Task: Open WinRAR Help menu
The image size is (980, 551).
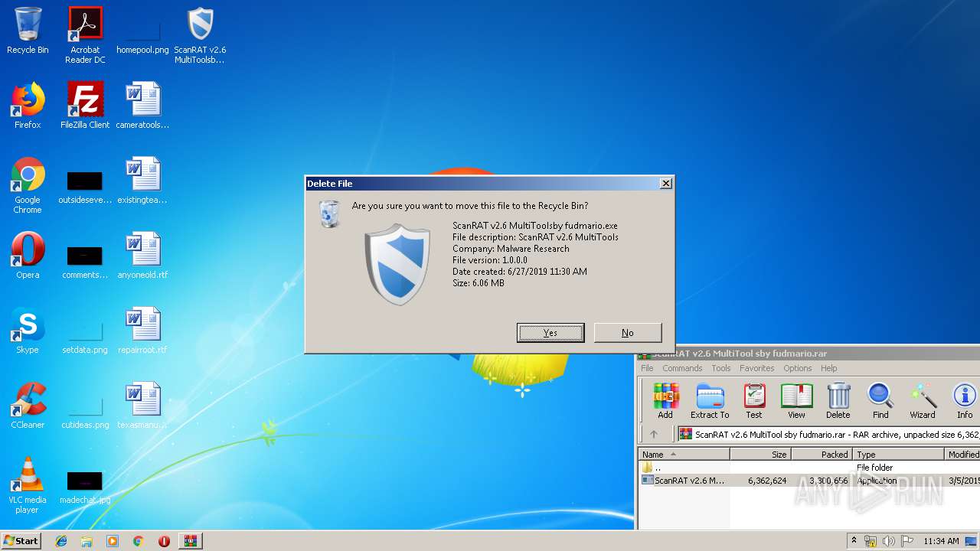Action: tap(829, 368)
